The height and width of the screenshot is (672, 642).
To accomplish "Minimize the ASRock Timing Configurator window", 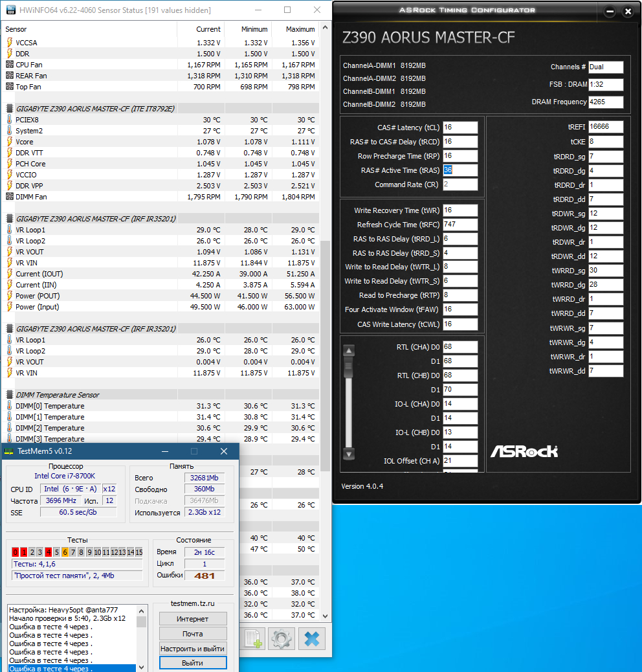I will (x=610, y=12).
